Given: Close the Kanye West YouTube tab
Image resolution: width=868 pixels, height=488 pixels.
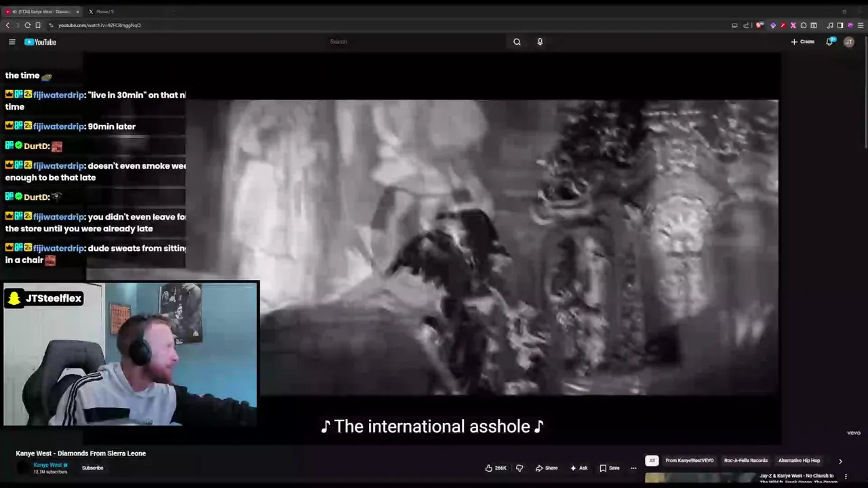Looking at the screenshot, I should tap(77, 12).
